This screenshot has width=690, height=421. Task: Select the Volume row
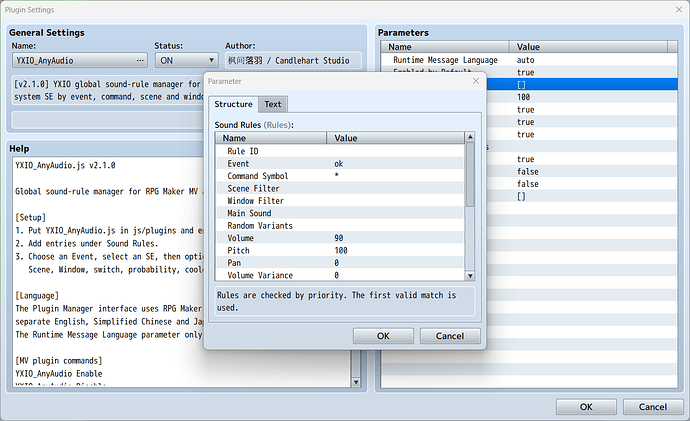click(x=340, y=238)
